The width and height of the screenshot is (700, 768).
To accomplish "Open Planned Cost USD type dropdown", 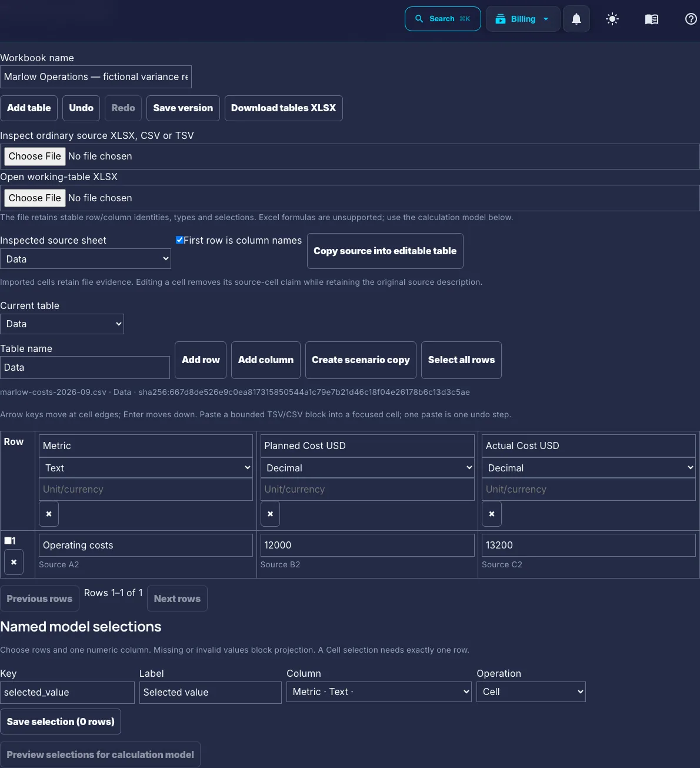I will 367,468.
